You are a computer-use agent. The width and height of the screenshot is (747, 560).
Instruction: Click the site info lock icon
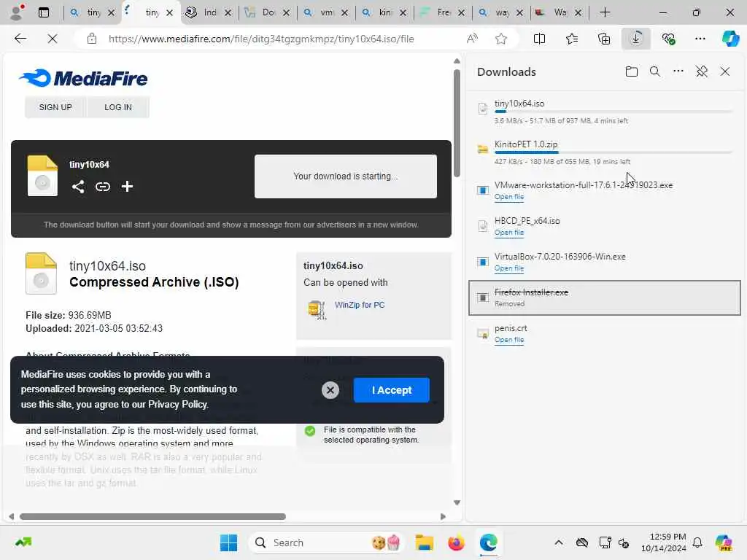[x=92, y=39]
